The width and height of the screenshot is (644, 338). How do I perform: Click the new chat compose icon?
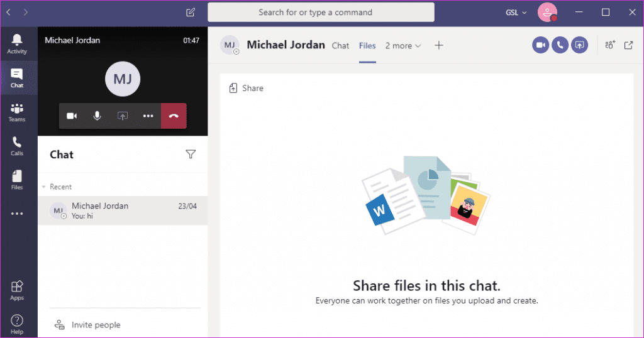[x=191, y=13]
